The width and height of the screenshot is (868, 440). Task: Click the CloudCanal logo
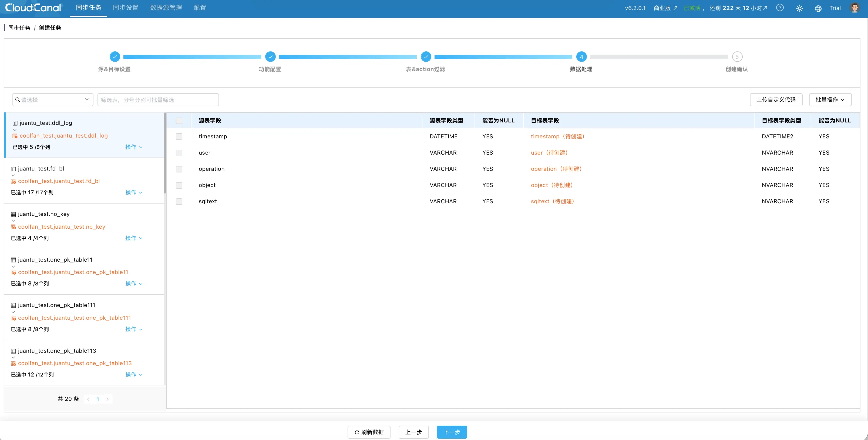click(x=33, y=8)
